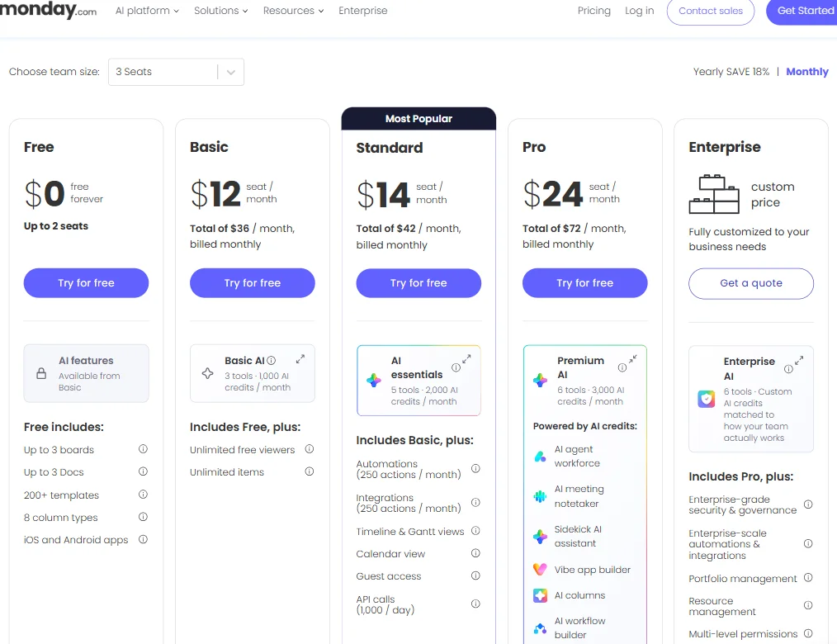837x644 pixels.
Task: Click info icon in Enterprise AI card
Action: tap(788, 369)
